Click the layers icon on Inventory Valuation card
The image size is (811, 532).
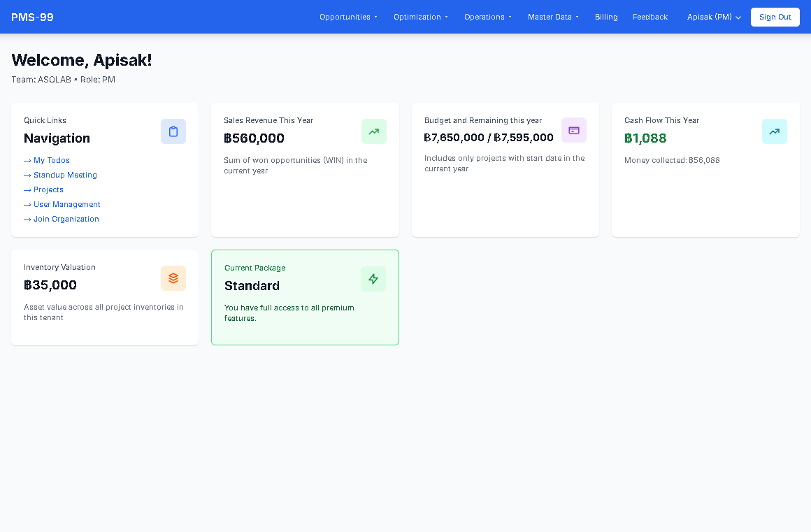tap(173, 278)
